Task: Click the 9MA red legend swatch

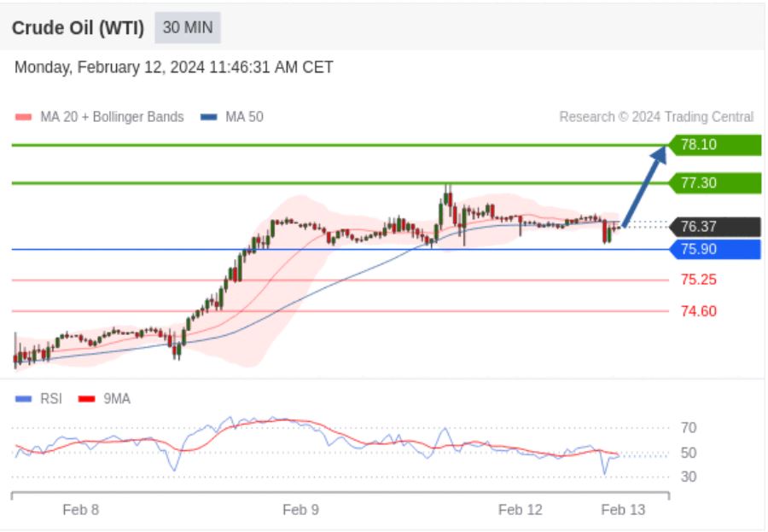Action: point(87,399)
